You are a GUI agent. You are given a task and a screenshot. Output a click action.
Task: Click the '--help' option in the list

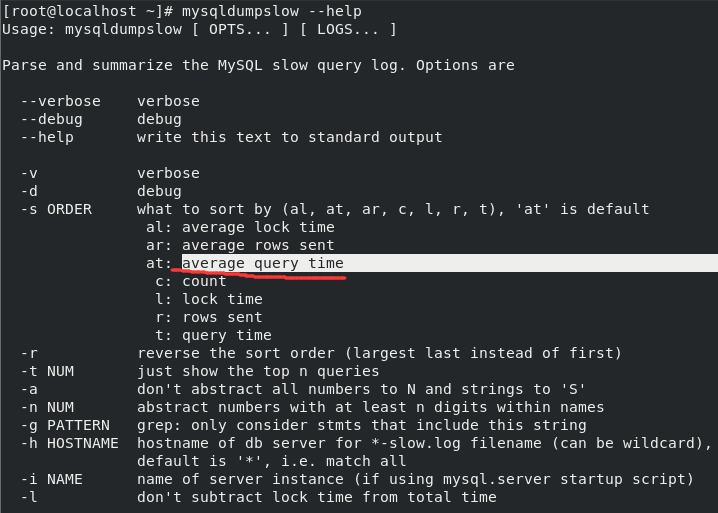coord(47,137)
